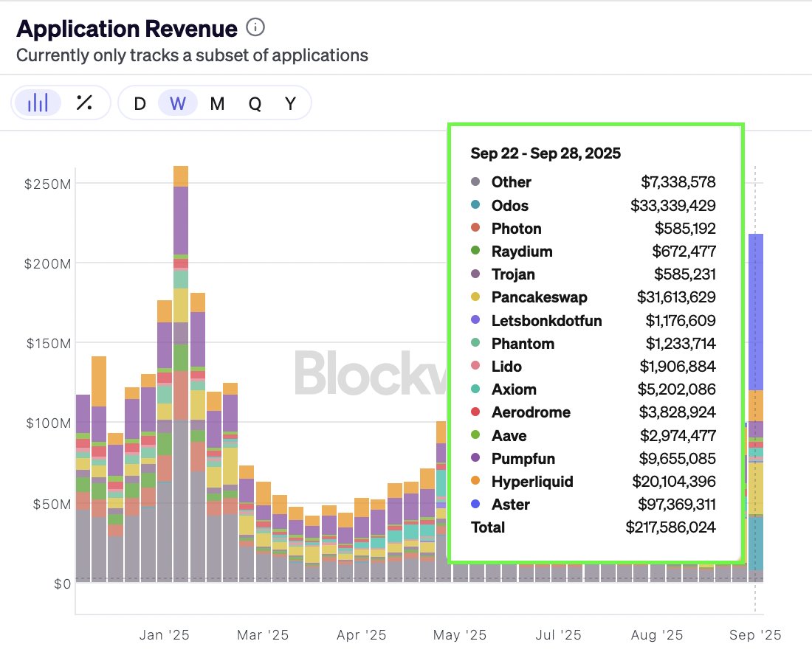Click the Odos legend dot
This screenshot has width=812, height=658.
[x=475, y=205]
